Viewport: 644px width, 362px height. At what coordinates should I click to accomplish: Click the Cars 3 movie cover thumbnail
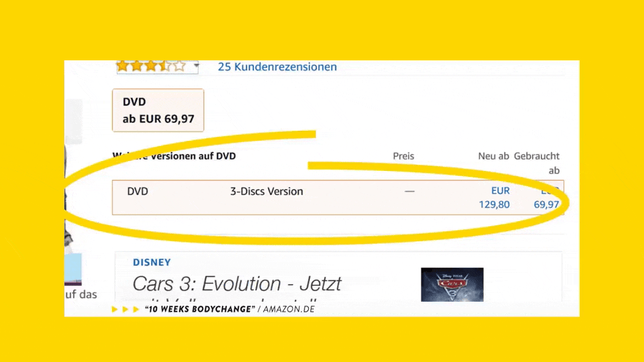pos(452,285)
